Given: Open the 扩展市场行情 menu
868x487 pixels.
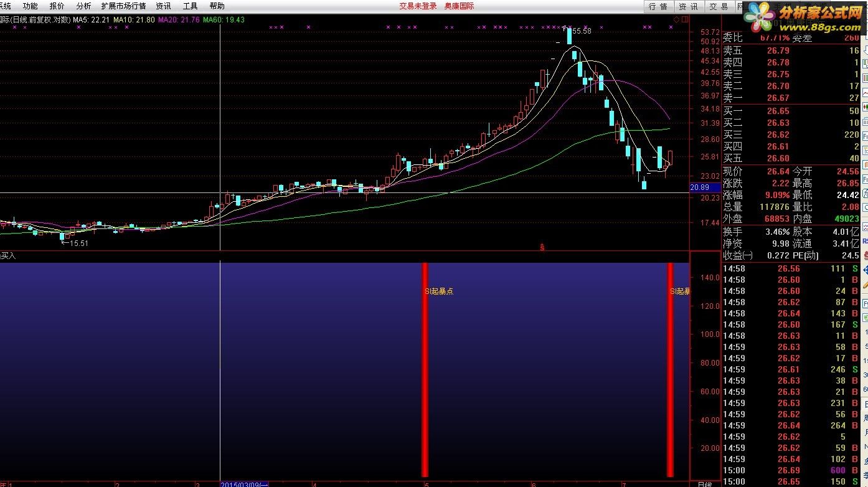Looking at the screenshot, I should pos(123,6).
